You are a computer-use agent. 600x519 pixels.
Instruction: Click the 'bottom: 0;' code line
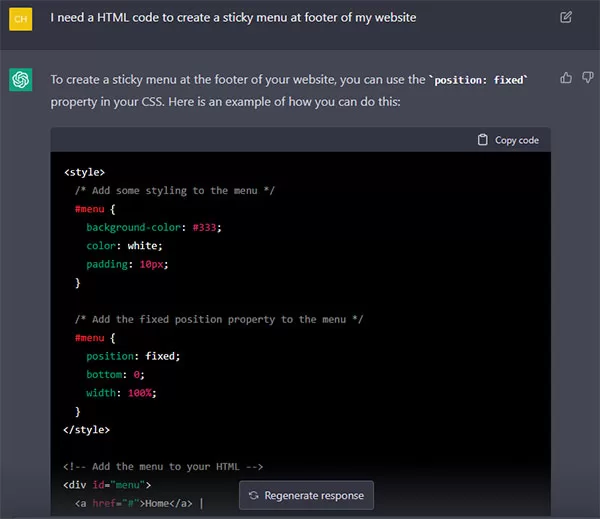[x=115, y=374]
